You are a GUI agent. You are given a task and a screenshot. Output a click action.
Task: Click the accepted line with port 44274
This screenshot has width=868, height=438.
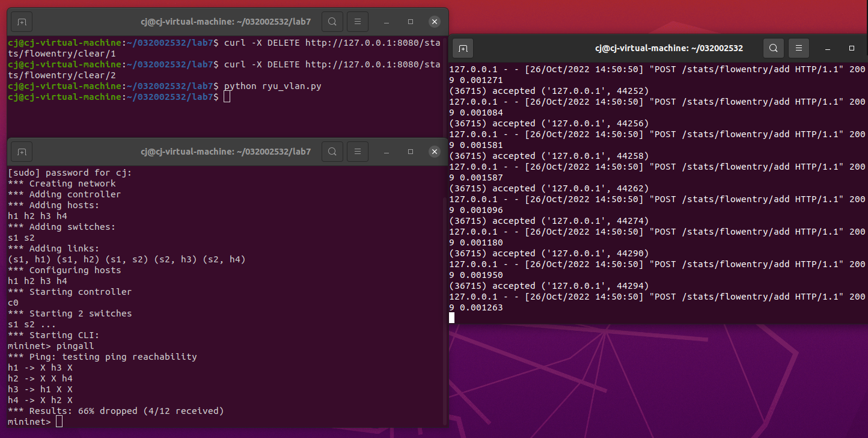(x=549, y=221)
